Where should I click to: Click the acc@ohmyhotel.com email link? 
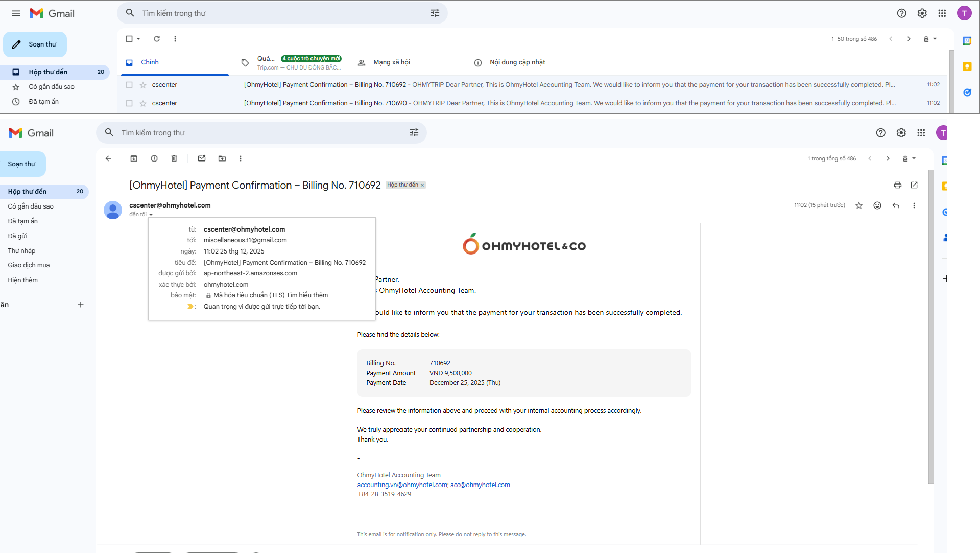(x=480, y=485)
